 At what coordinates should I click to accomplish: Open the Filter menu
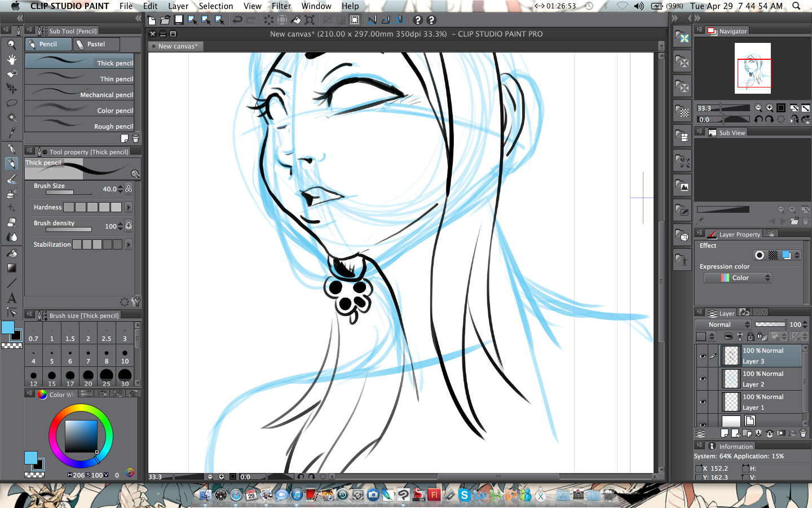pyautogui.click(x=281, y=6)
